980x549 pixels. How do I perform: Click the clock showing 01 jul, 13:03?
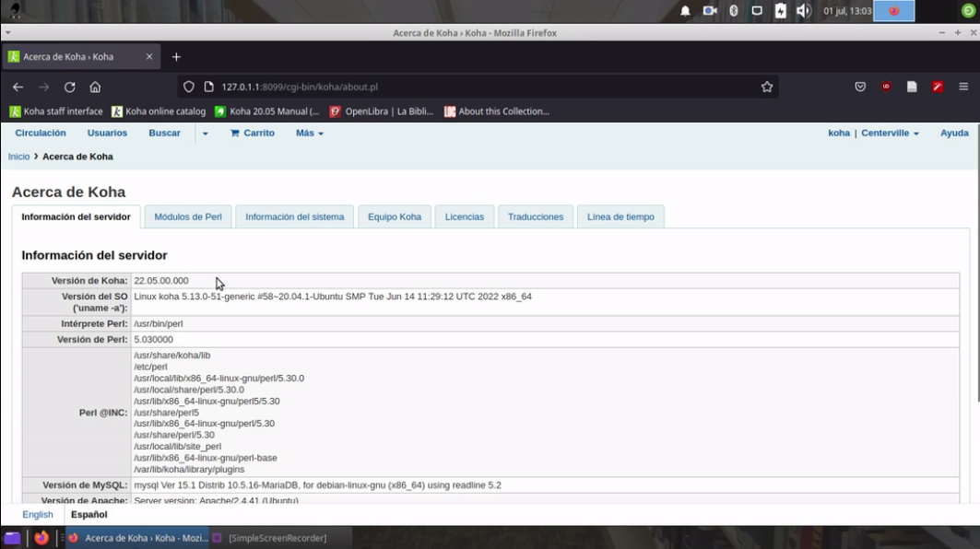[847, 11]
